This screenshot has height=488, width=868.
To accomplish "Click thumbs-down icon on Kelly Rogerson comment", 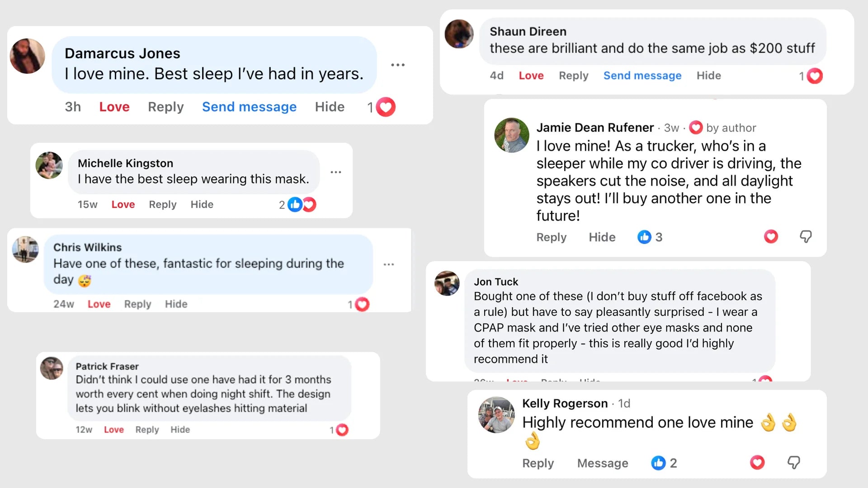I will click(x=794, y=463).
